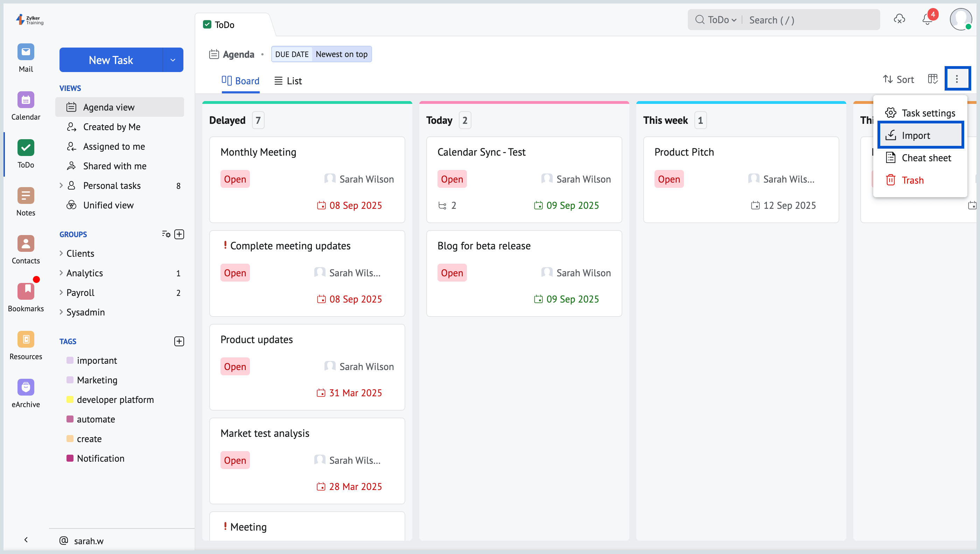Image resolution: width=980 pixels, height=554 pixels.
Task: Click the column customization icon next to Sort
Action: [932, 79]
